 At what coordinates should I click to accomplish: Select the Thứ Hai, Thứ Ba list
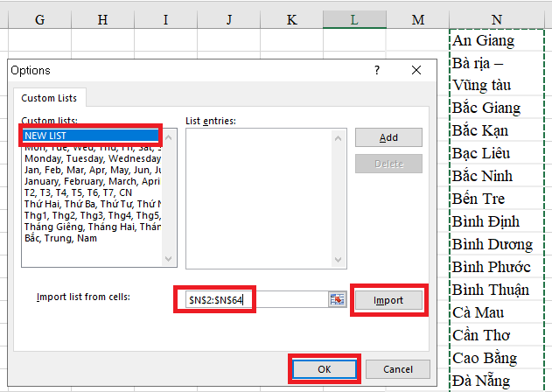tap(93, 204)
